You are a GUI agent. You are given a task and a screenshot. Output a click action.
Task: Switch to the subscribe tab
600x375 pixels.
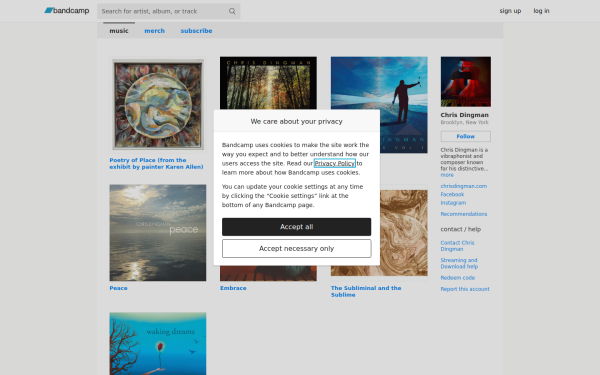[x=196, y=31]
